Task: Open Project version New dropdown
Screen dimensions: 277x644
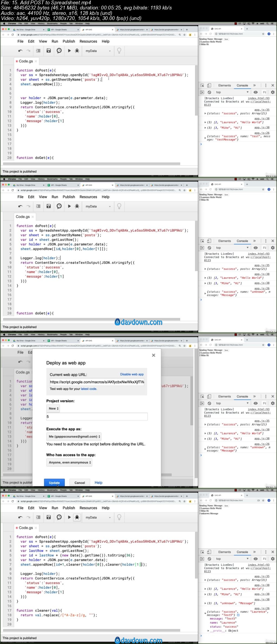Action: (53, 408)
